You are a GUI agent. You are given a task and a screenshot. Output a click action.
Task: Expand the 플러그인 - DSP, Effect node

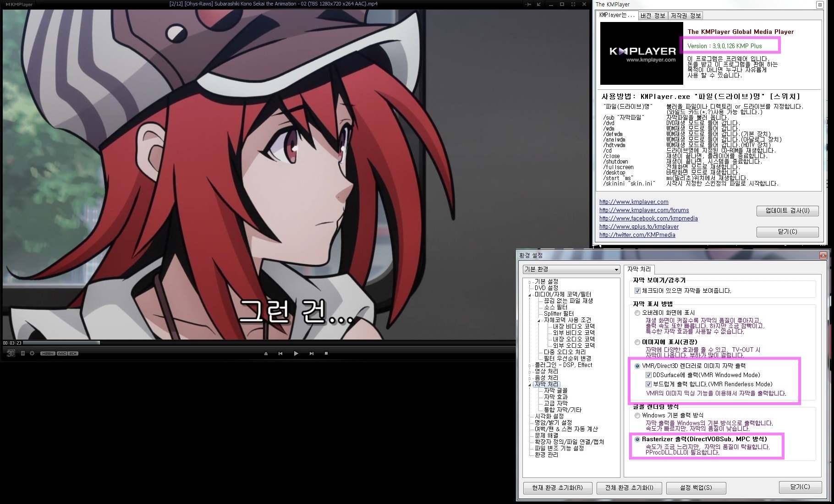530,365
